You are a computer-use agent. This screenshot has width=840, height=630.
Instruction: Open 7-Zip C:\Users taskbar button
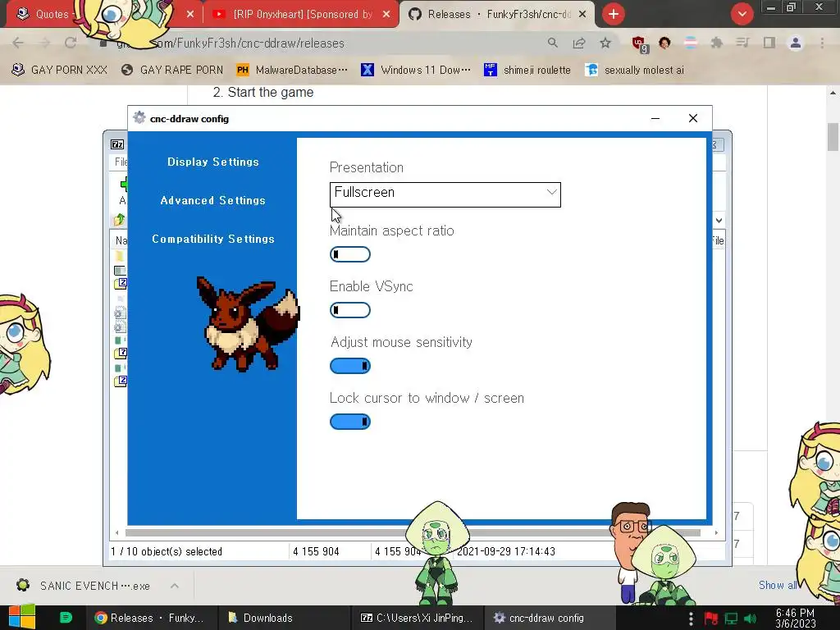tap(416, 618)
